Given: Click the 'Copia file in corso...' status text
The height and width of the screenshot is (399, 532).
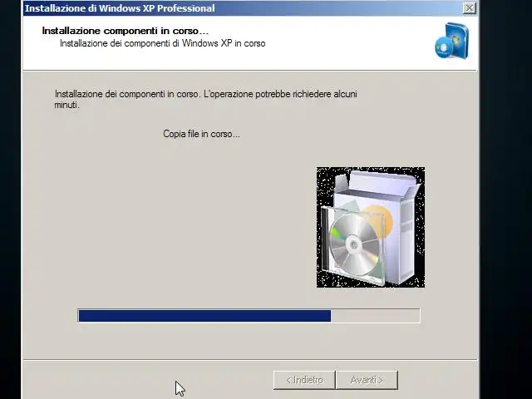Looking at the screenshot, I should [201, 134].
